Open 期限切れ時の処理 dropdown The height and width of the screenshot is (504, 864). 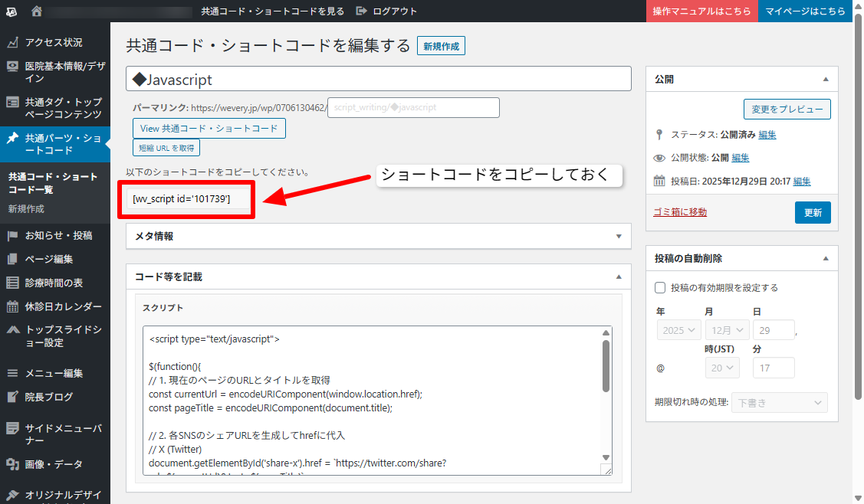pyautogui.click(x=779, y=402)
